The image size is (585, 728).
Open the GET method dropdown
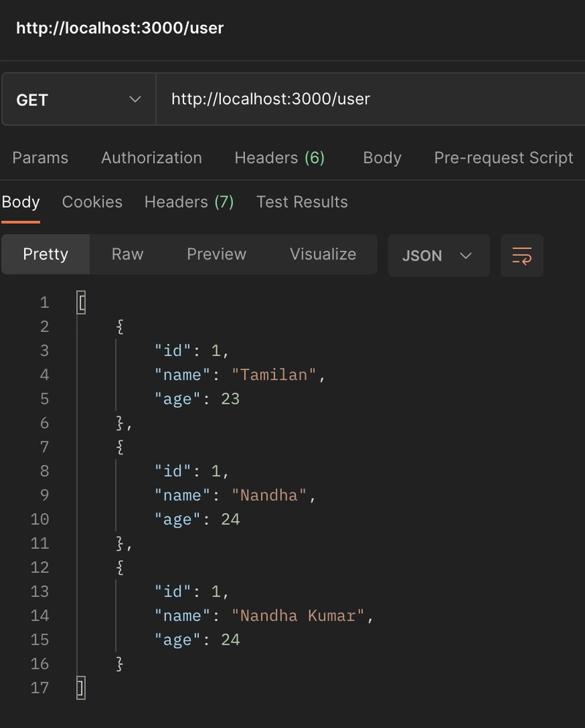point(79,100)
